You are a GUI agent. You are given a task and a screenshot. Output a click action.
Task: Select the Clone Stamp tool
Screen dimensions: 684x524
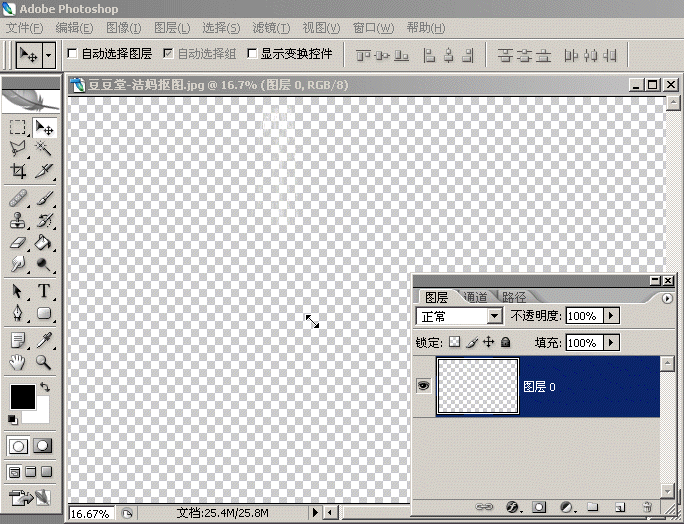(17, 220)
